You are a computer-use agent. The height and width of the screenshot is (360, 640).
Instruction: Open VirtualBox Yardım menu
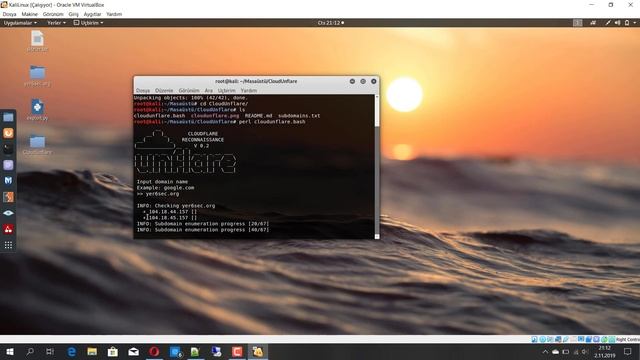(x=114, y=14)
